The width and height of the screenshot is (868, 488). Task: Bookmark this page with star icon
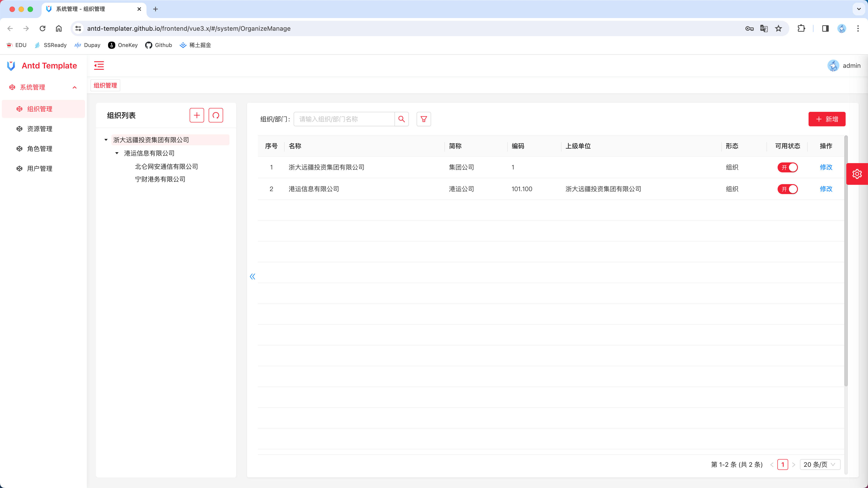tap(778, 28)
